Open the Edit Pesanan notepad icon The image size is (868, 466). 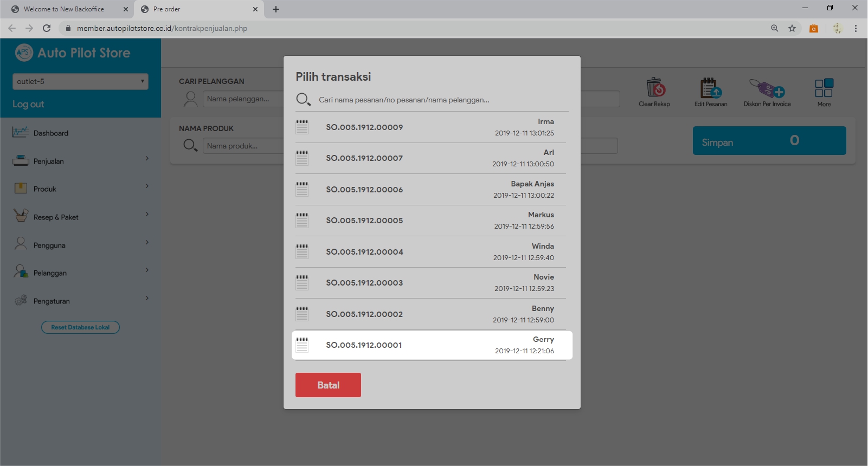(710, 88)
